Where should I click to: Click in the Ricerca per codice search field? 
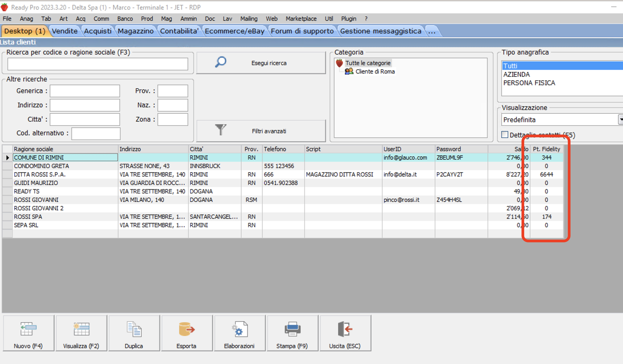(x=98, y=64)
